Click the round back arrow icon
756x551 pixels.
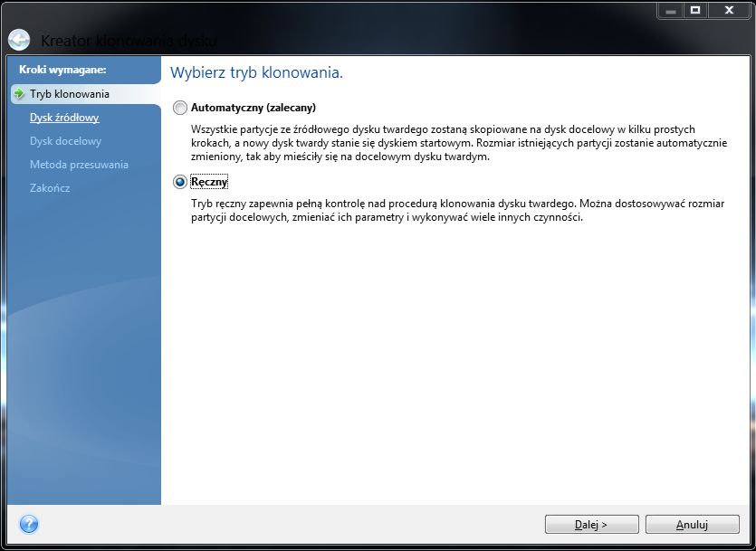point(19,40)
